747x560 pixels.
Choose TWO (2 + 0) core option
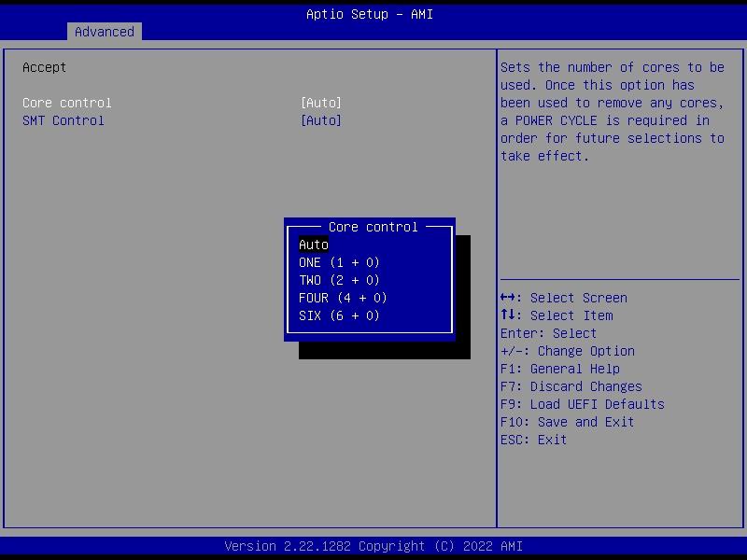click(339, 280)
